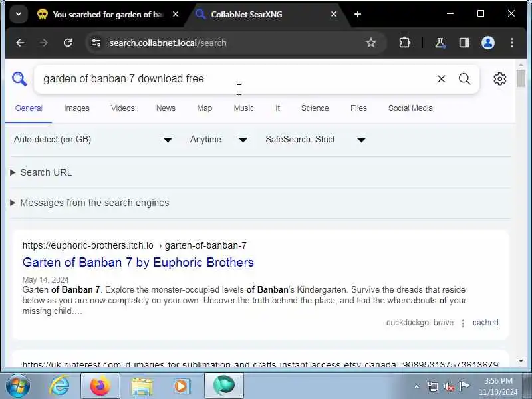This screenshot has height=399, width=532.
Task: Switch to Images category
Action: [x=76, y=108]
